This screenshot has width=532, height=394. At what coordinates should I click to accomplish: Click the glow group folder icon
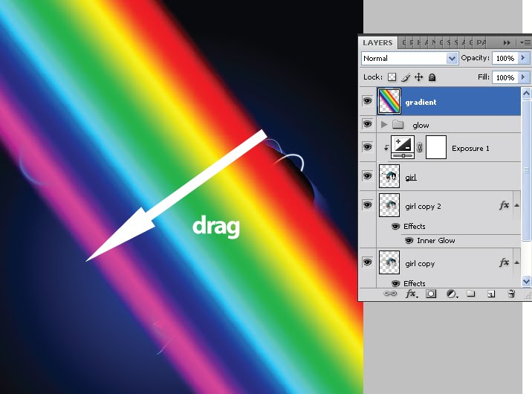(x=398, y=125)
